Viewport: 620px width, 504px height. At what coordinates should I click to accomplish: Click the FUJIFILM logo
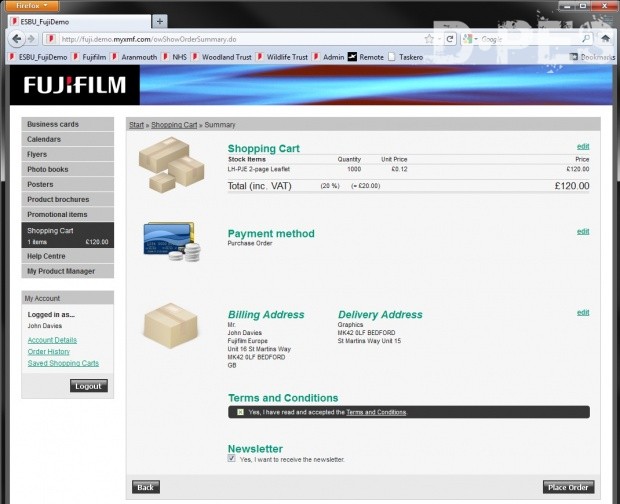tap(75, 85)
